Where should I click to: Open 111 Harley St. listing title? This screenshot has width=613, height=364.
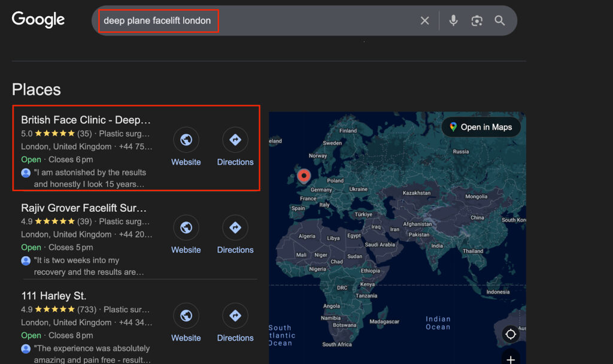pyautogui.click(x=53, y=296)
